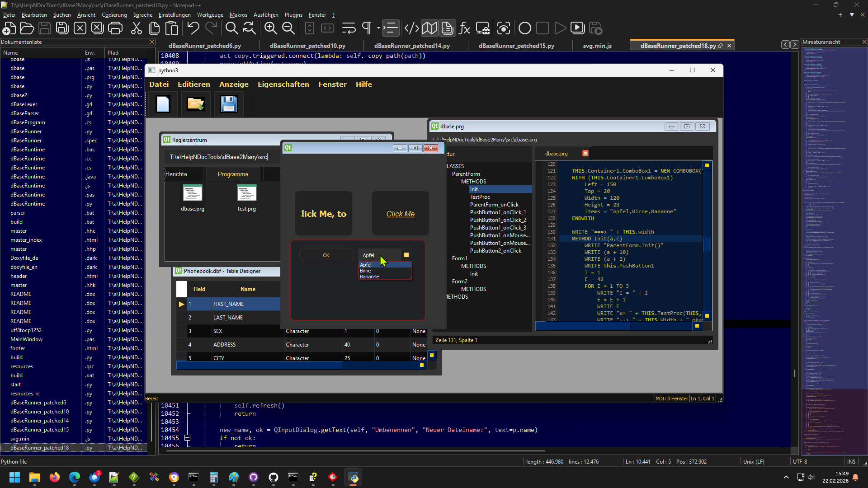Click the Zoom in toolbar icon
The height and width of the screenshot is (488, 868).
(270, 28)
